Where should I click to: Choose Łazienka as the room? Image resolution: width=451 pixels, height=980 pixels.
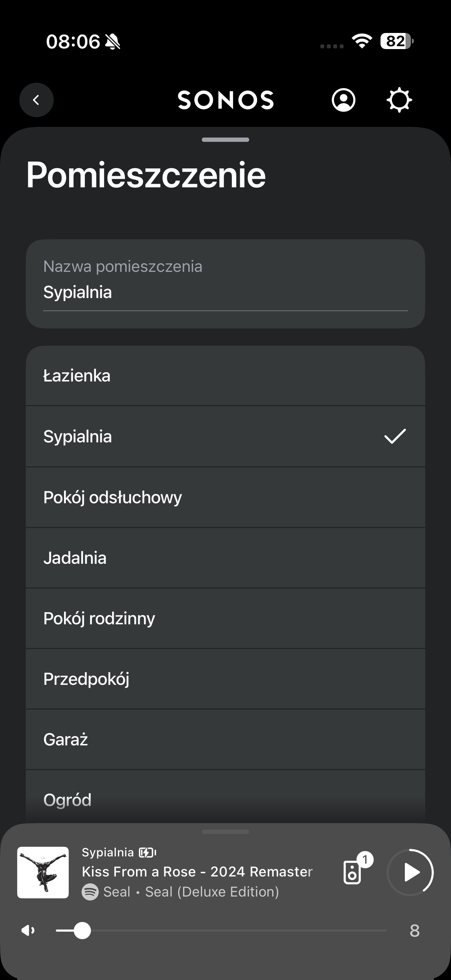(225, 376)
